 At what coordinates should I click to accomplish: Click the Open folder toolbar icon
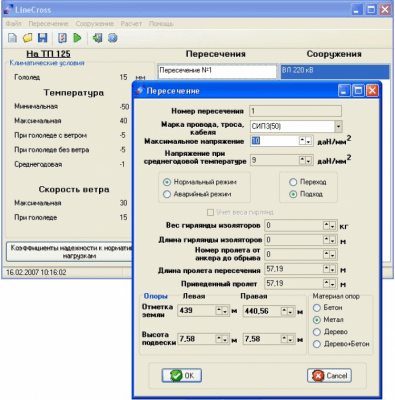(x=27, y=38)
